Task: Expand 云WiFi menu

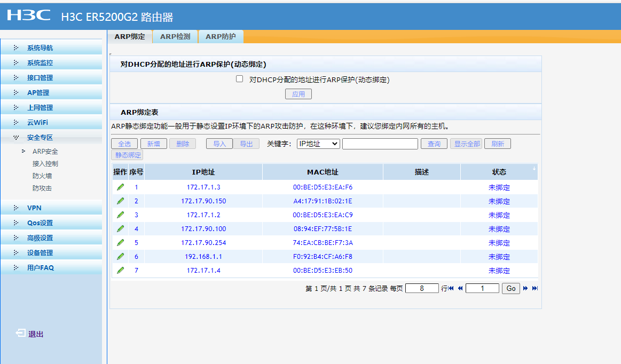Action: tap(51, 122)
